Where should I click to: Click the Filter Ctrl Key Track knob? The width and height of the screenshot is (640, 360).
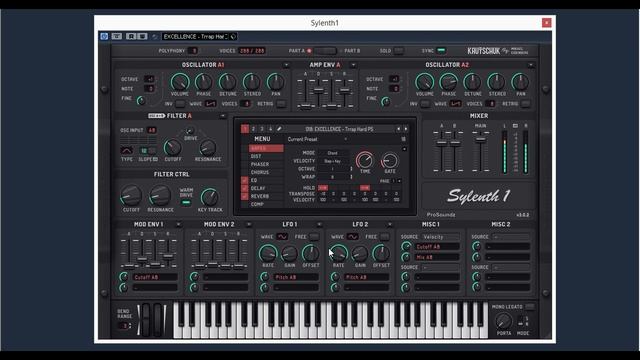[209, 198]
